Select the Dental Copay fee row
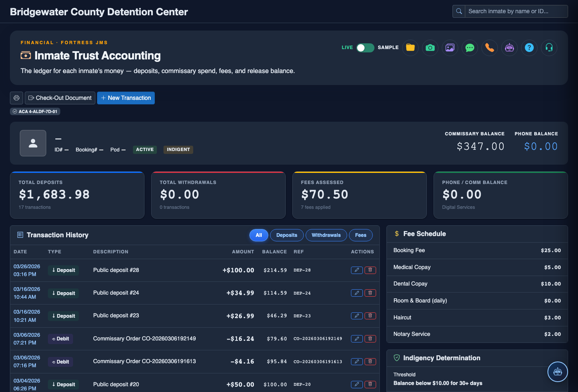The height and width of the screenshot is (392, 578). [x=477, y=284]
